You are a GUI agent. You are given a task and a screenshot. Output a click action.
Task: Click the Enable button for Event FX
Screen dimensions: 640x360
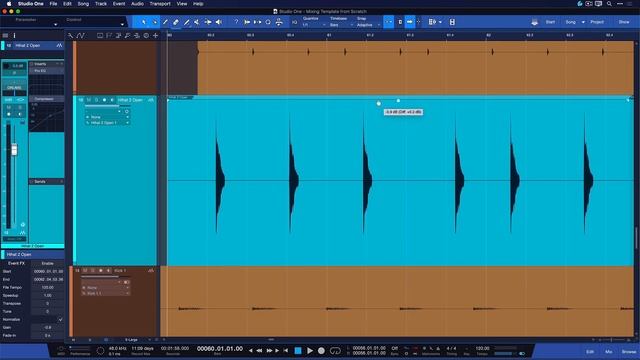point(47,263)
